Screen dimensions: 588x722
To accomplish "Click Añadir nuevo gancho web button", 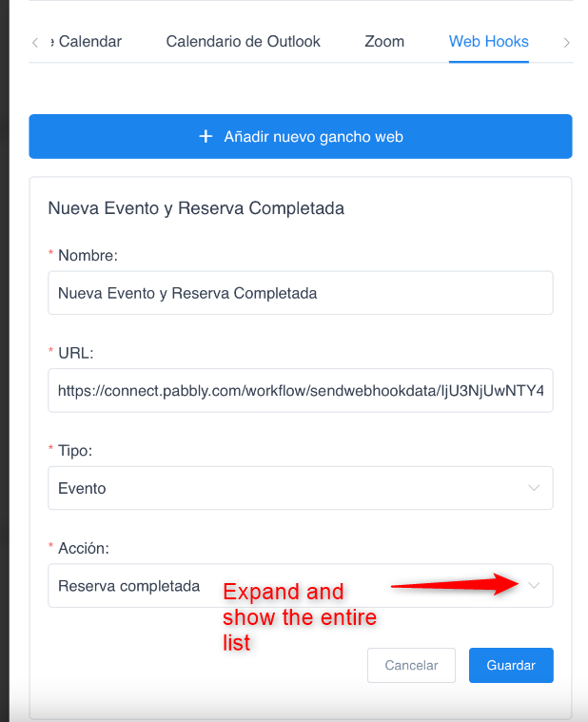I will coord(301,136).
